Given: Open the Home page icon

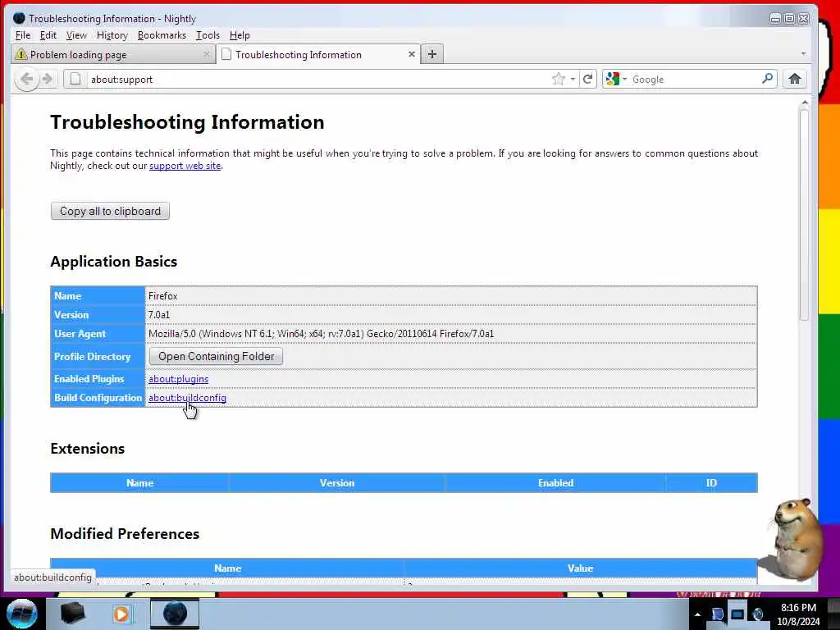Looking at the screenshot, I should tap(794, 80).
